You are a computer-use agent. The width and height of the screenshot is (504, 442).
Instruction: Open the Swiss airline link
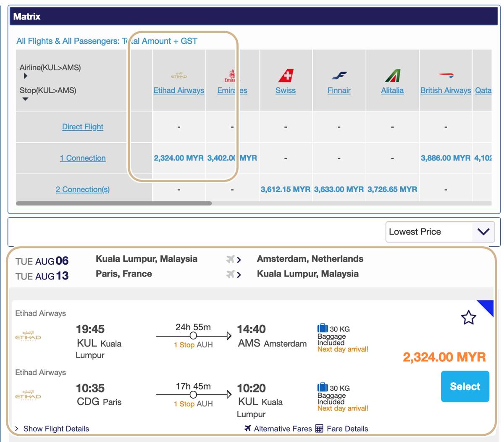click(x=286, y=90)
